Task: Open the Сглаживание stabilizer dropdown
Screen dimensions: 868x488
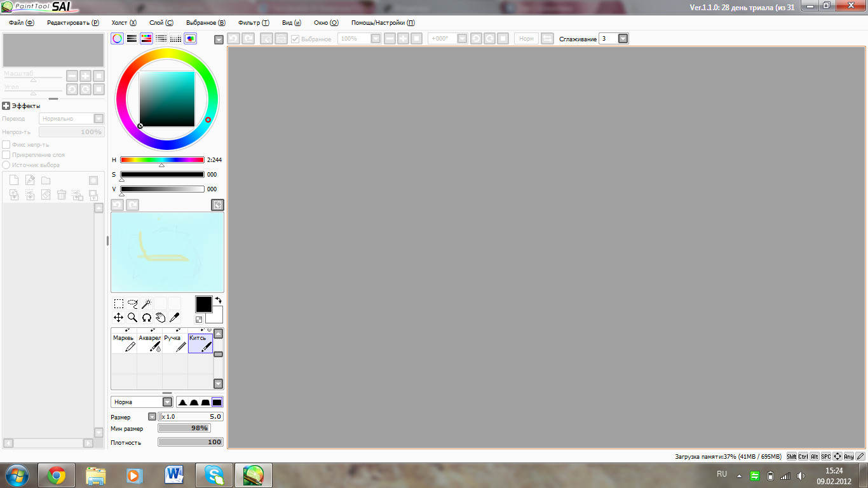Action: [x=623, y=39]
